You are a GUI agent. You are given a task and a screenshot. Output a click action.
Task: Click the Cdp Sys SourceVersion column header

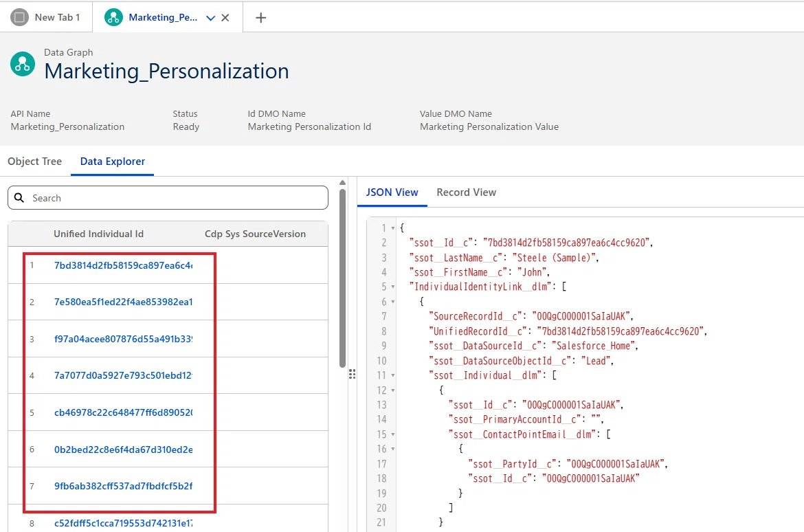pos(255,234)
